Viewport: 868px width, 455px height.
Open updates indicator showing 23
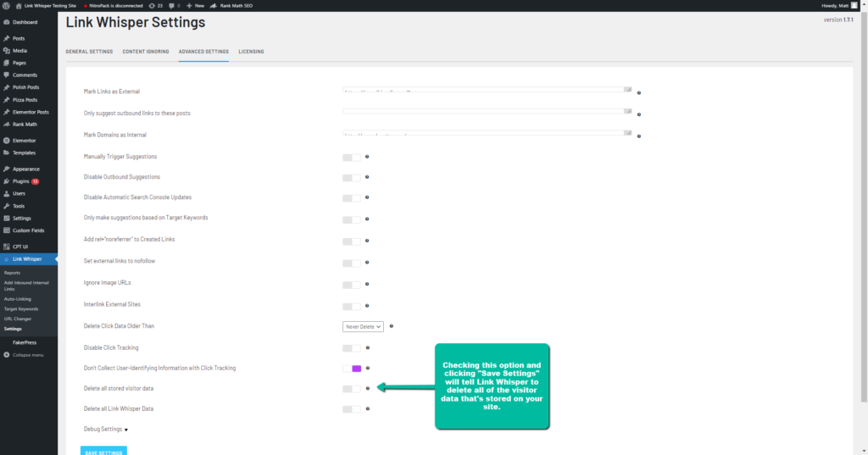[x=156, y=6]
